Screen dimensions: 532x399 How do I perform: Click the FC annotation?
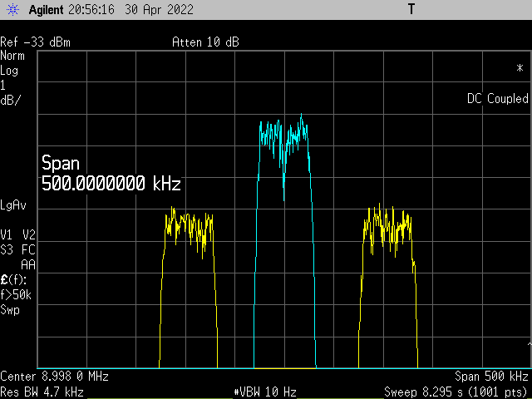coord(28,250)
